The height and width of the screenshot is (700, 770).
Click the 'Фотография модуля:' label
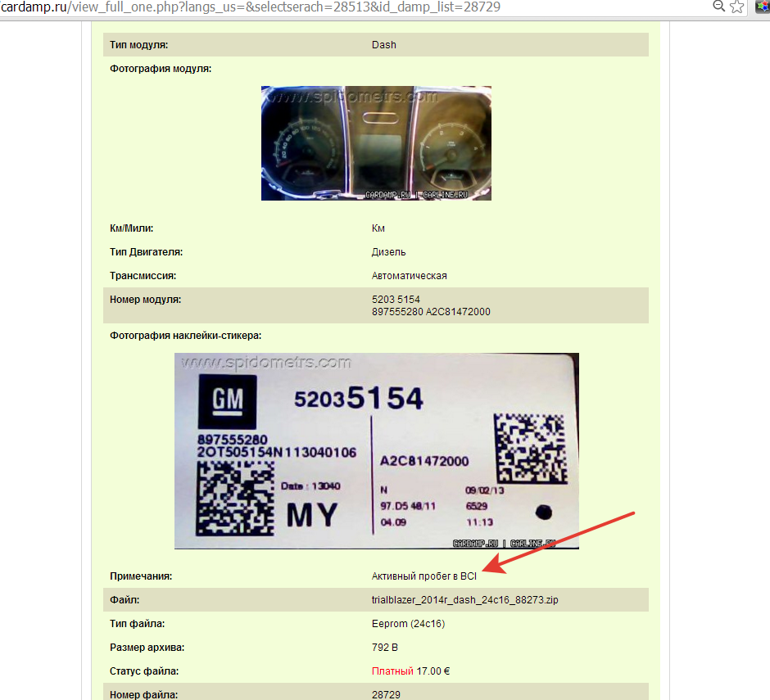coord(161,69)
